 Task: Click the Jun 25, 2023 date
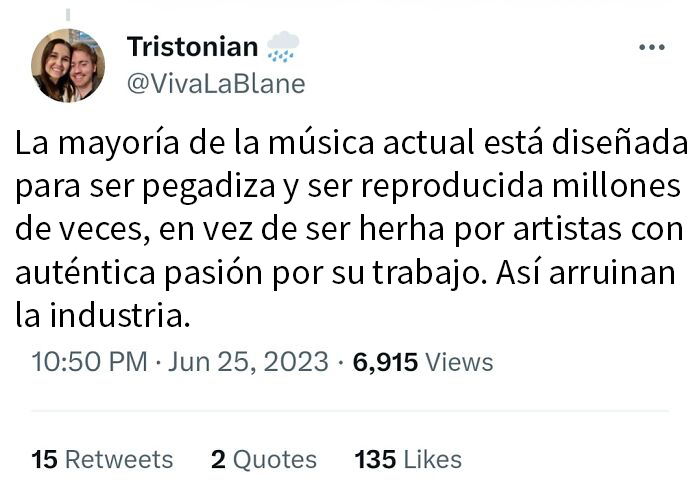coord(248,361)
